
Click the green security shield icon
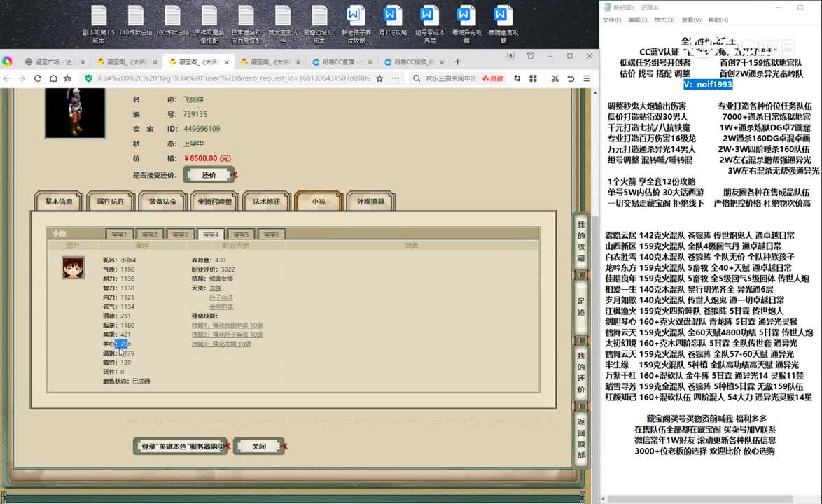[x=89, y=78]
